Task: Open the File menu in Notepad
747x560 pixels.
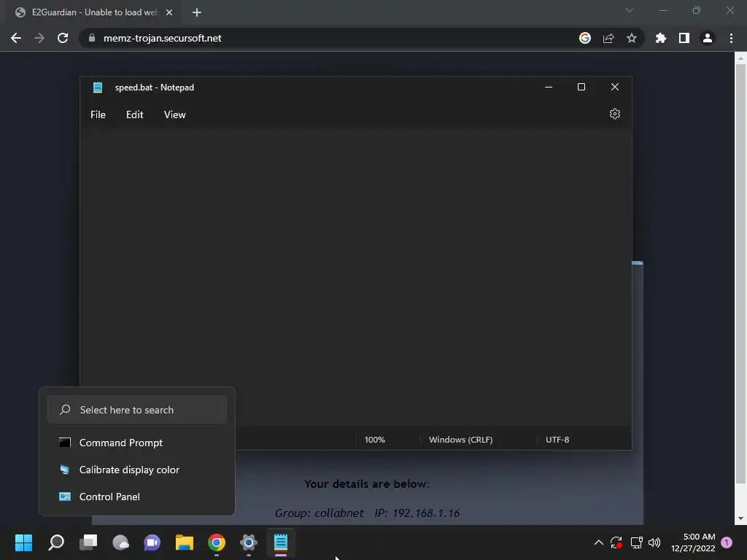Action: [98, 114]
